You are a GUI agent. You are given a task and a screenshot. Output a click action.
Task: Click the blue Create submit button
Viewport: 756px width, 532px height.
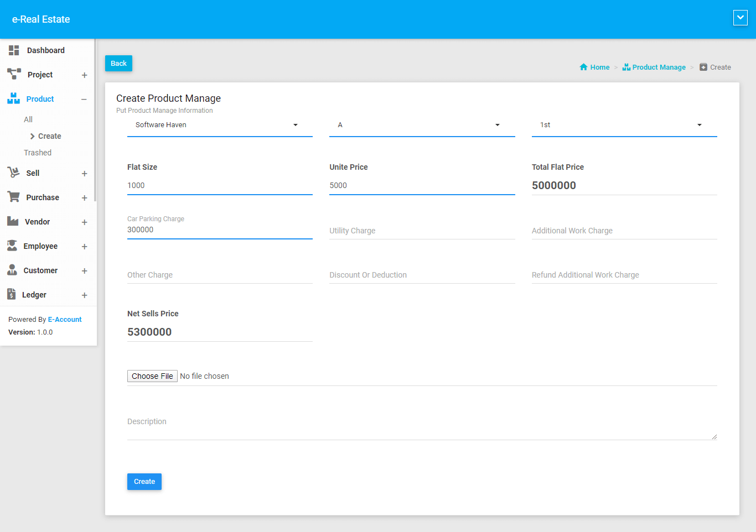coord(144,482)
